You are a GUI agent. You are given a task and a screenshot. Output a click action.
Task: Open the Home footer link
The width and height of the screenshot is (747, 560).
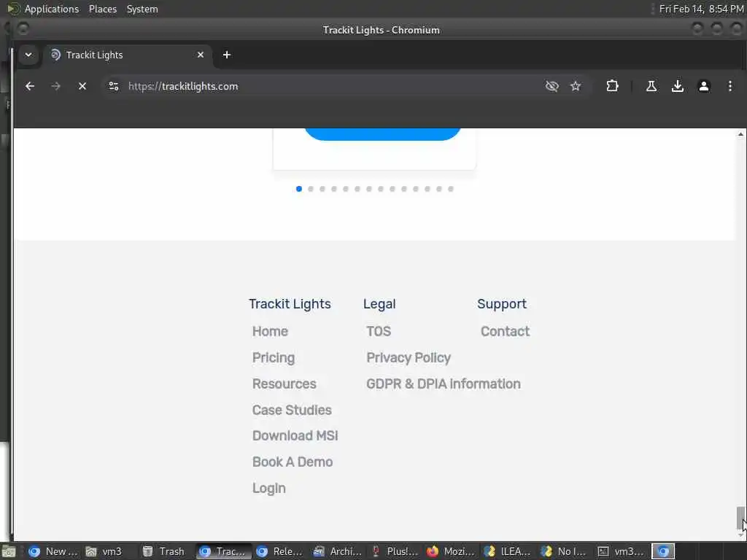coord(270,332)
